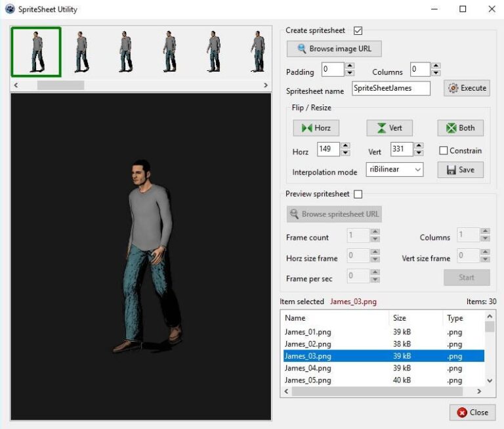Click file list scroll down arrow

(x=490, y=381)
